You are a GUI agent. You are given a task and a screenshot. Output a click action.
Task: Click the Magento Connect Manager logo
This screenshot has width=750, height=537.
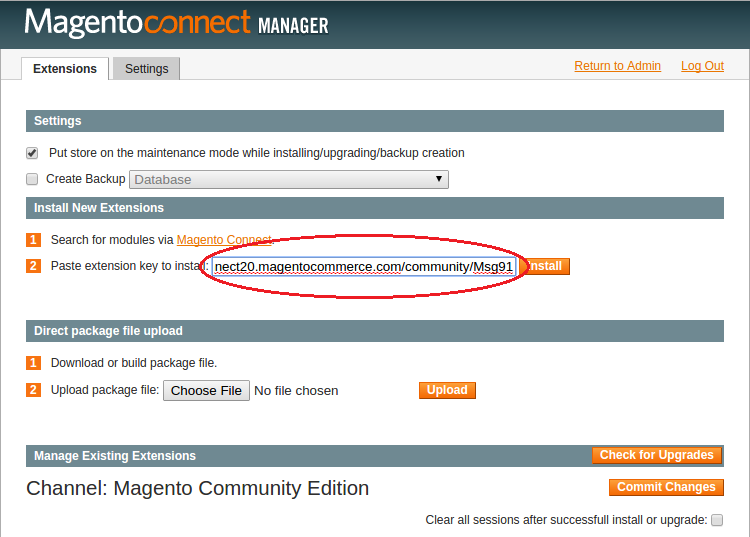tap(176, 22)
